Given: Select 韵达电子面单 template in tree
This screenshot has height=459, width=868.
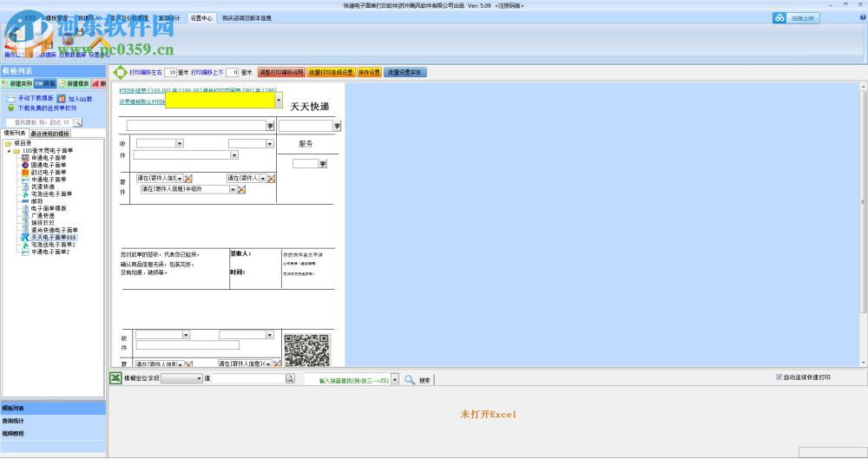Looking at the screenshot, I should point(48,172).
